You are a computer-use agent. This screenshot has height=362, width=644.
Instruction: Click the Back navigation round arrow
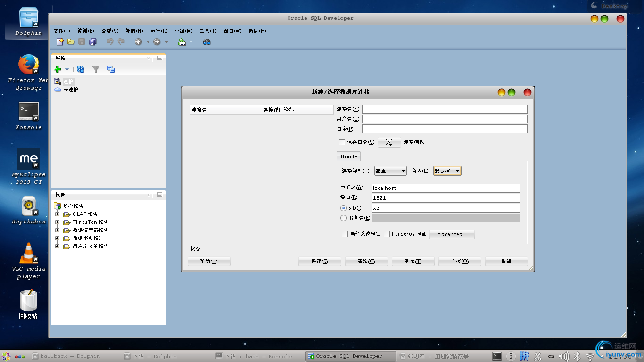tap(139, 42)
